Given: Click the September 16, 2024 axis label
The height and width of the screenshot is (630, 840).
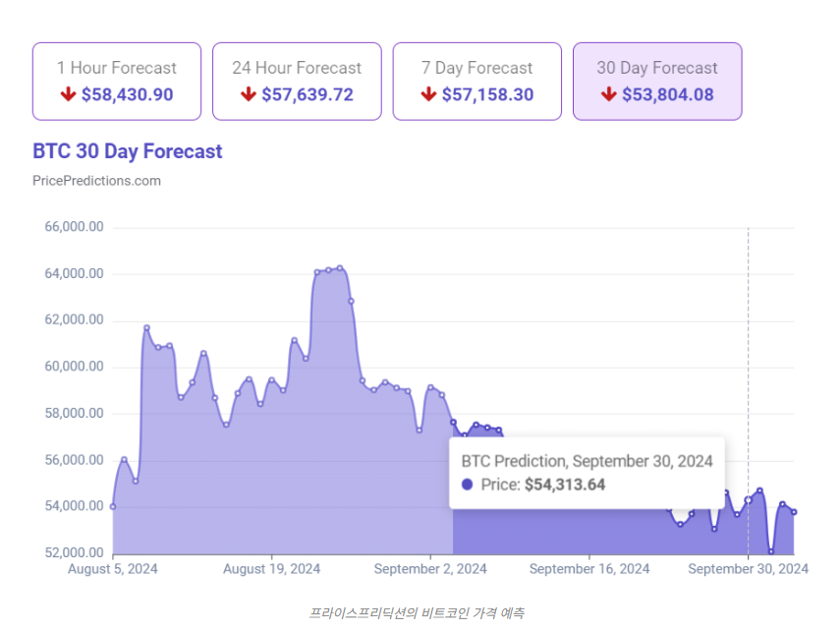Looking at the screenshot, I should coord(589,569).
